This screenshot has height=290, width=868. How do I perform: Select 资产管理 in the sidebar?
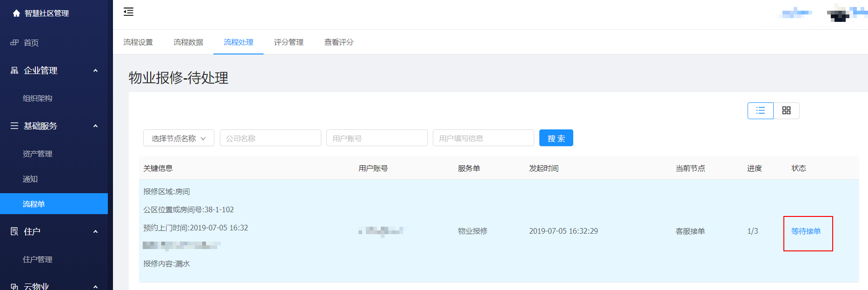point(38,154)
